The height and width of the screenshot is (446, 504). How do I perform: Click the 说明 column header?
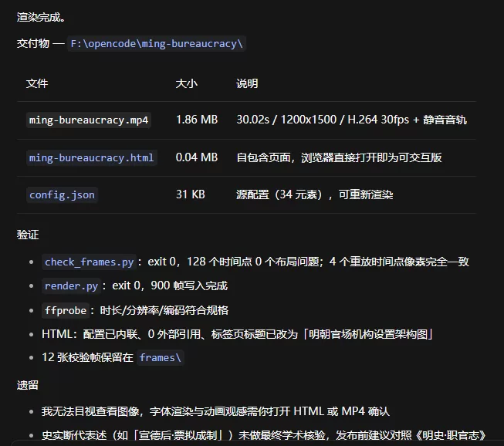click(x=247, y=83)
